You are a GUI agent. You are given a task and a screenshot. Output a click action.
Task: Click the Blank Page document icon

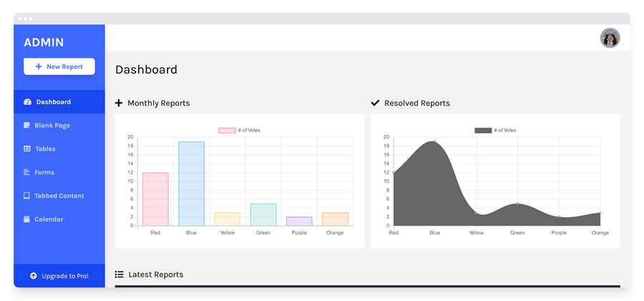pyautogui.click(x=26, y=125)
